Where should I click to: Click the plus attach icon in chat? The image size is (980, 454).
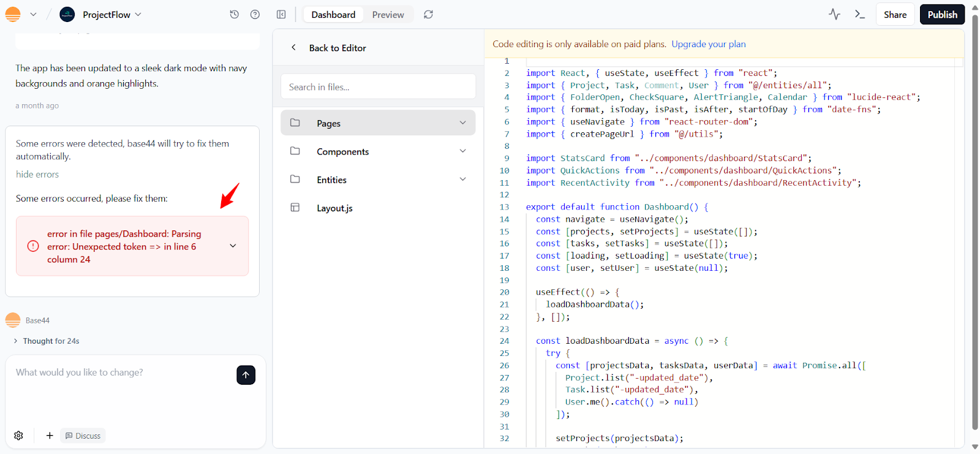pyautogui.click(x=50, y=436)
